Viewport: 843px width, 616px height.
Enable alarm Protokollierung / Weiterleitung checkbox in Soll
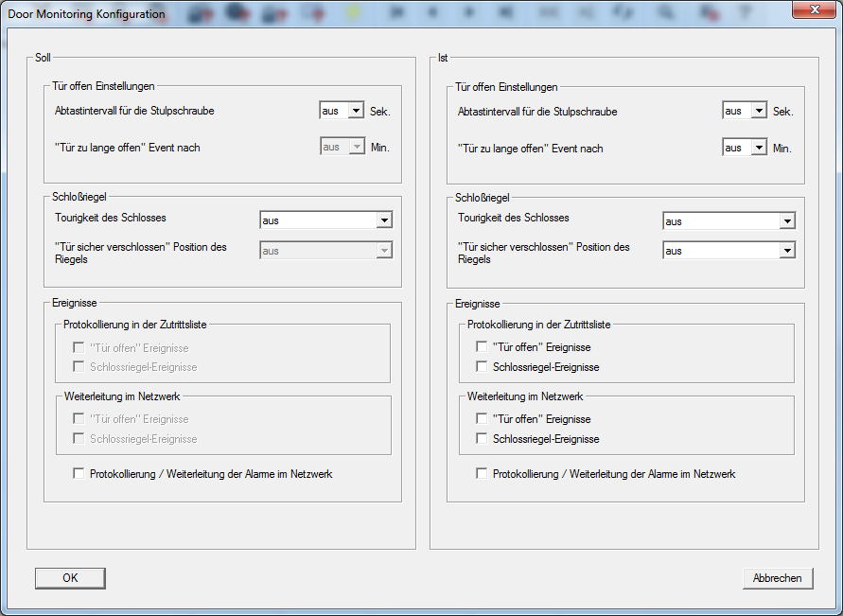tap(79, 473)
